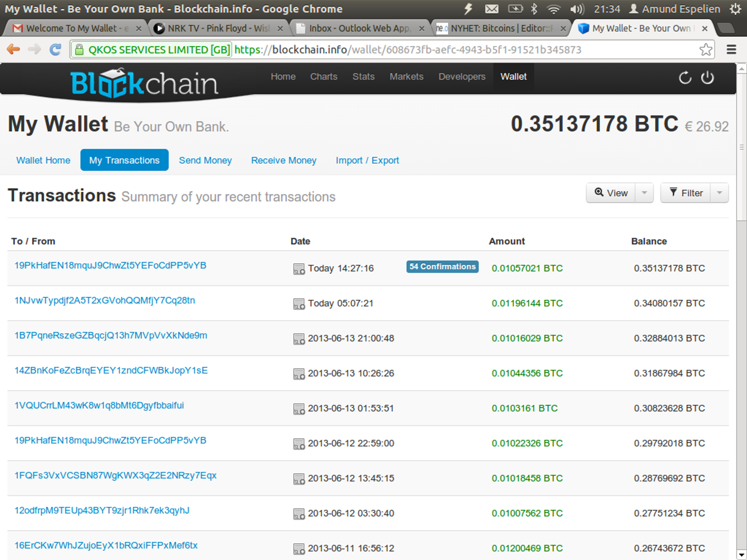Click the wallet refresh icon in Blockchain header

tap(685, 78)
